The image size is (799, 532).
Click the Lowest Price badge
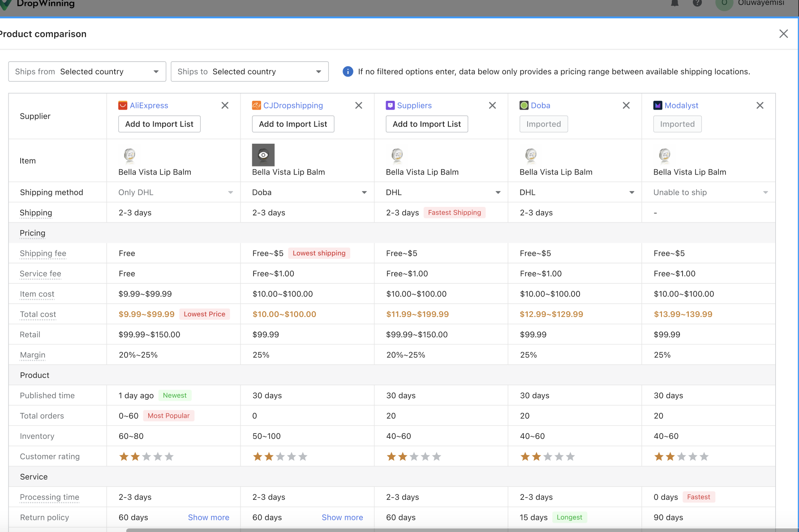[x=204, y=314]
